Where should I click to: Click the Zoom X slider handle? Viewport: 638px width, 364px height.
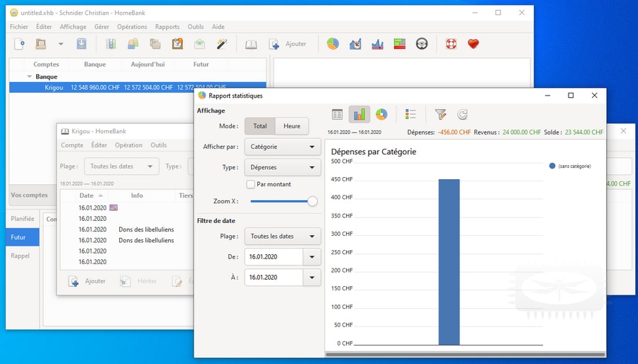[x=312, y=201]
